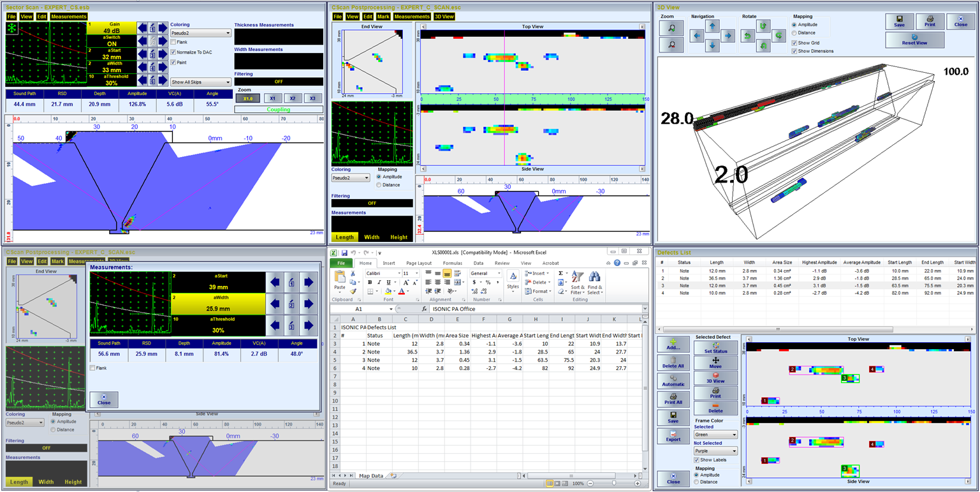
Task: Toggle Bold in Excel ribbon
Action: (x=370, y=282)
